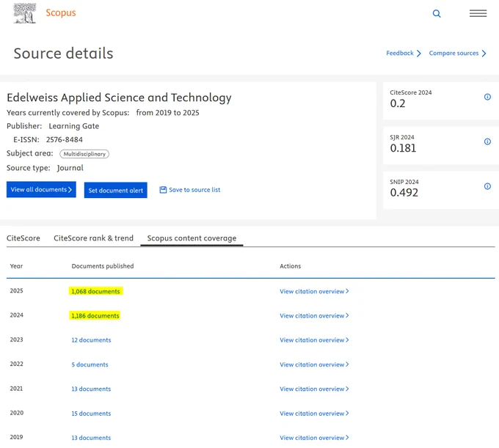The width and height of the screenshot is (499, 448).
Task: Click the SNIP value 0.492
Action: 404,192
